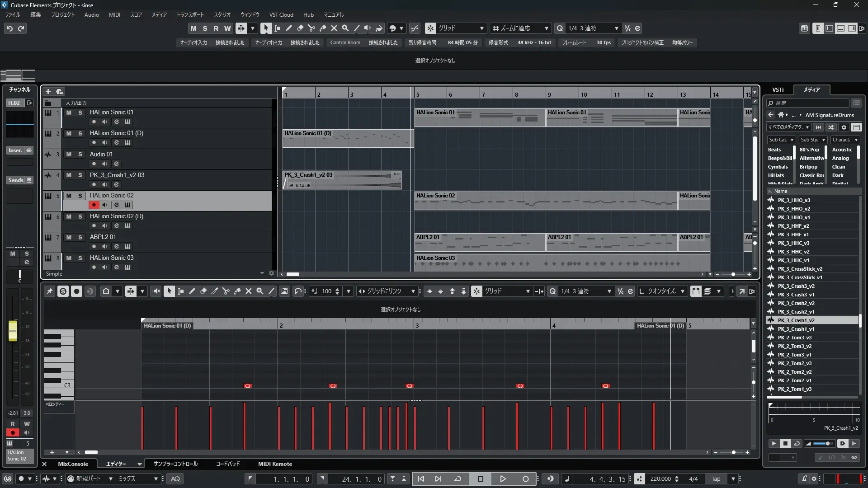
Task: Expand the Sub Cat. filter dropdown
Action: (x=781, y=140)
